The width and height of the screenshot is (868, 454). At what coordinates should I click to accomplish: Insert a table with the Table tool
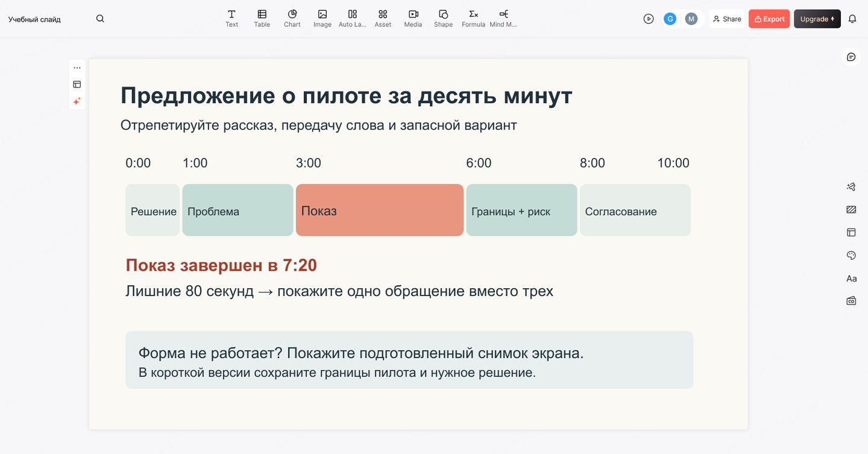click(262, 18)
